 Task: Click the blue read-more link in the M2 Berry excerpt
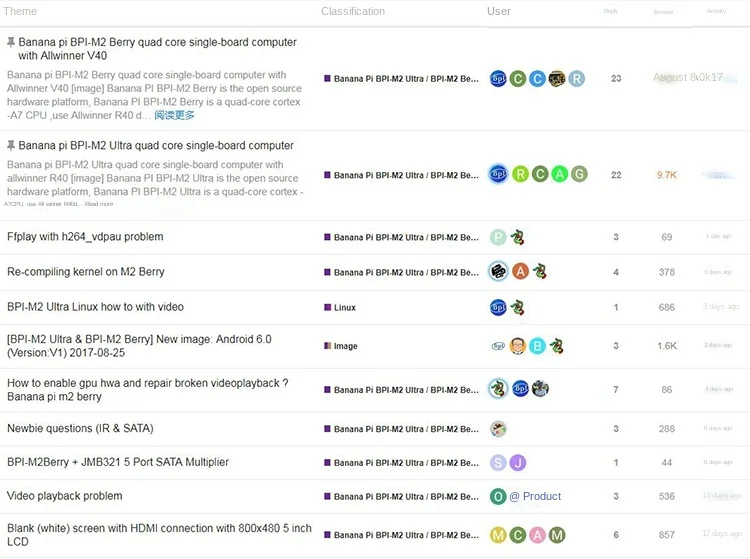tap(174, 115)
